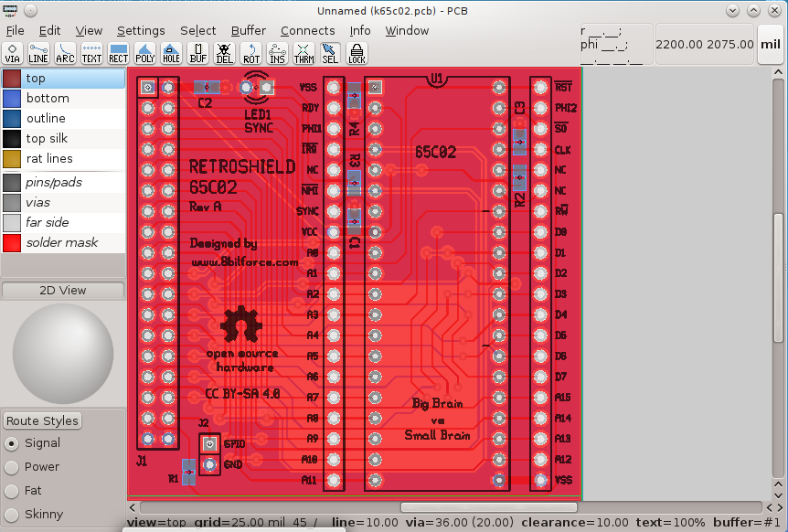Open the Info menu
Image resolution: width=788 pixels, height=532 pixels.
pyautogui.click(x=360, y=31)
